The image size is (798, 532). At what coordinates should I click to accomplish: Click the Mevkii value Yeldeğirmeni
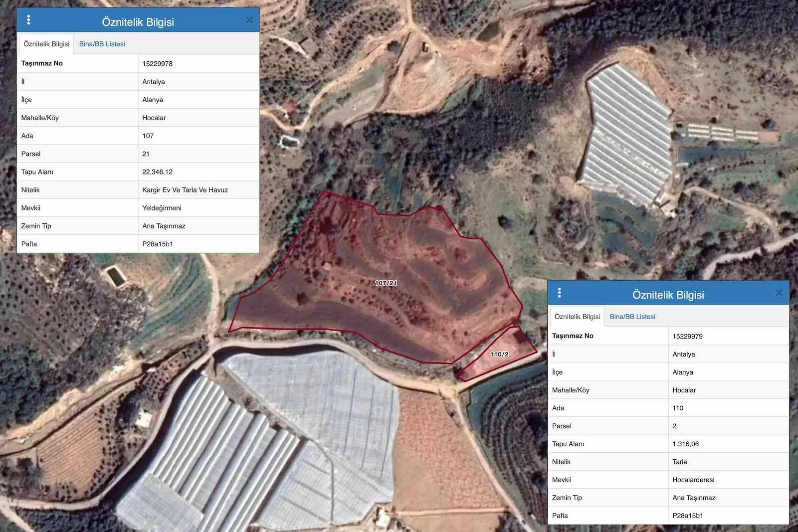pos(162,208)
